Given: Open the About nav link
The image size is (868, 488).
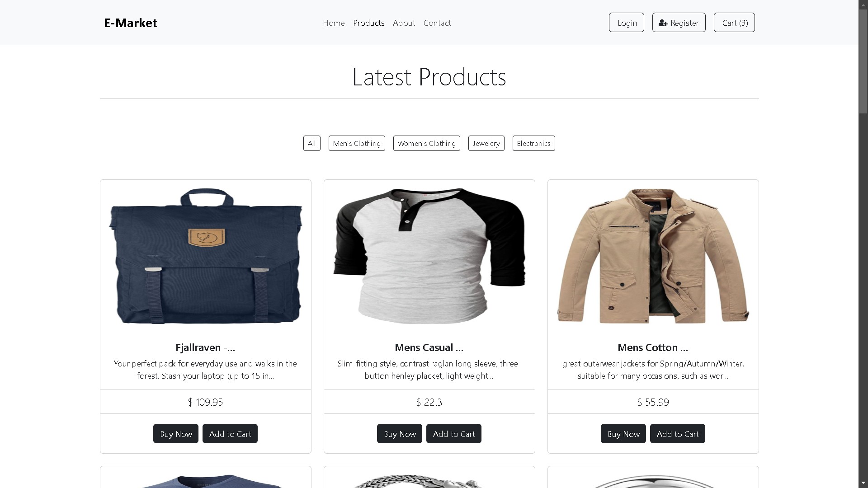Looking at the screenshot, I should pyautogui.click(x=404, y=23).
